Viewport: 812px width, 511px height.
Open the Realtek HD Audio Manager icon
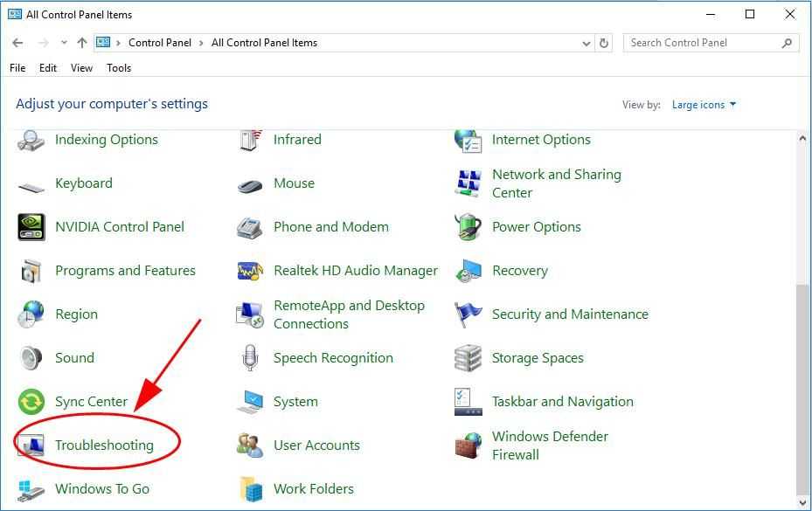pos(250,271)
